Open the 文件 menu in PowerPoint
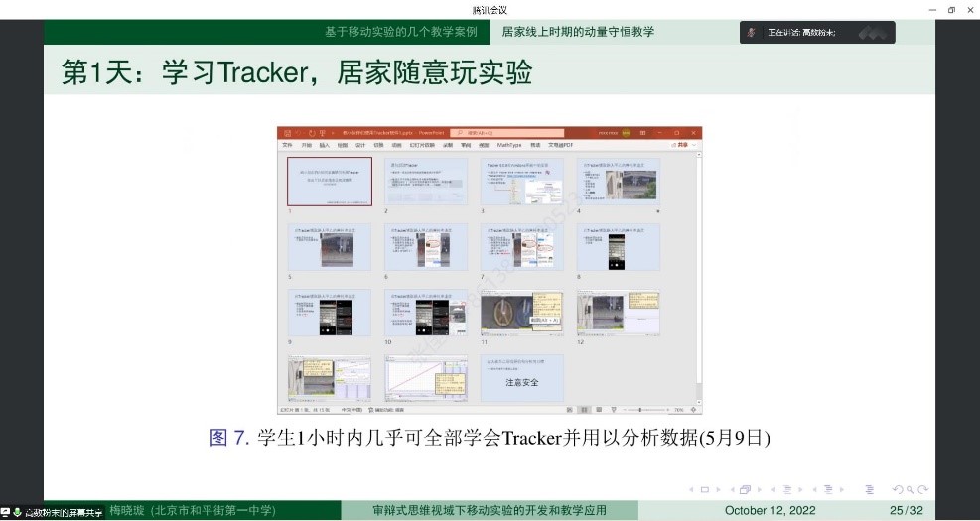980x521 pixels. pyautogui.click(x=287, y=145)
